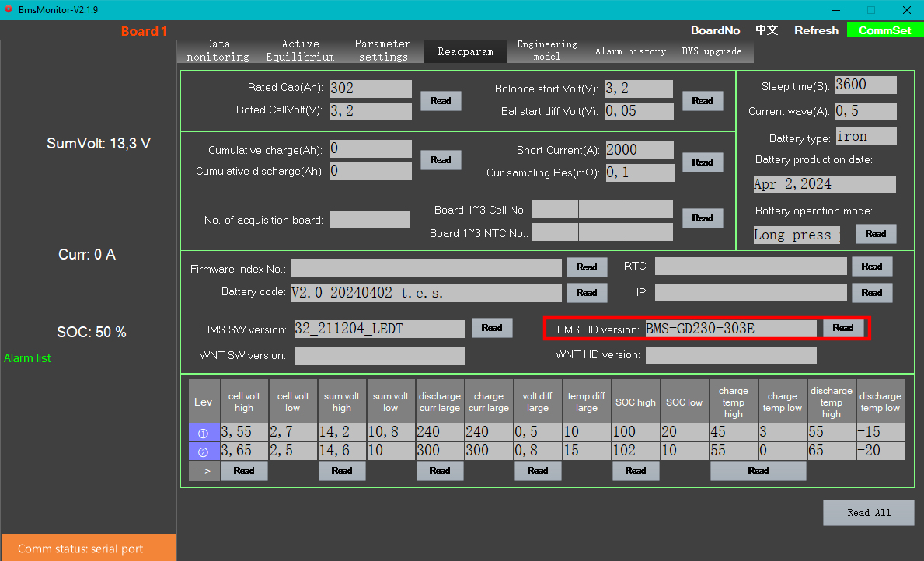Click Read next to BMS HD version

(843, 328)
